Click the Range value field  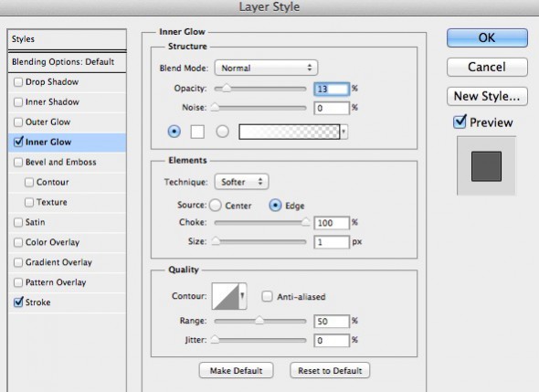click(x=332, y=321)
